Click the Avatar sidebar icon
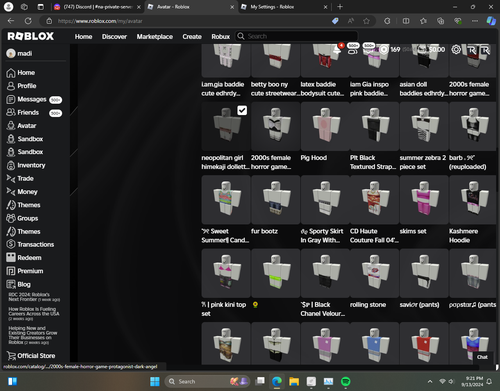Screen dimensions: 500x391 pos(11,126)
